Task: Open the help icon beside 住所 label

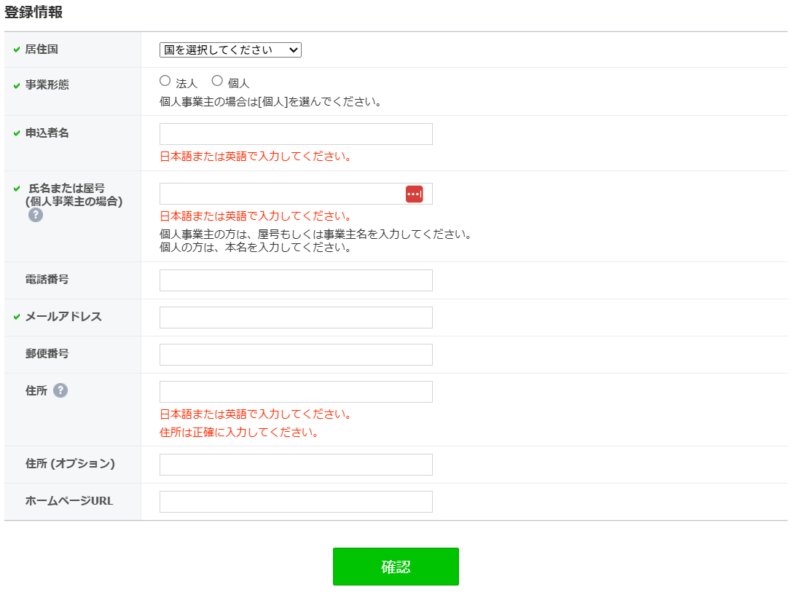Action: (x=60, y=390)
